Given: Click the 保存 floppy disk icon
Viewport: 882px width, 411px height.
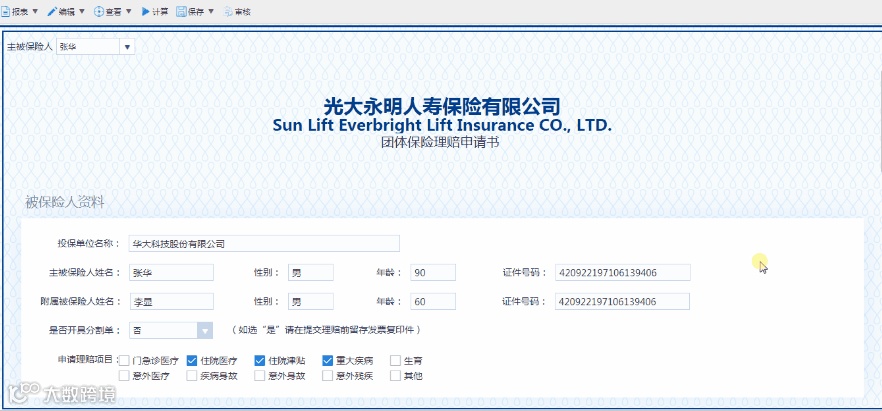Looking at the screenshot, I should pos(181,11).
